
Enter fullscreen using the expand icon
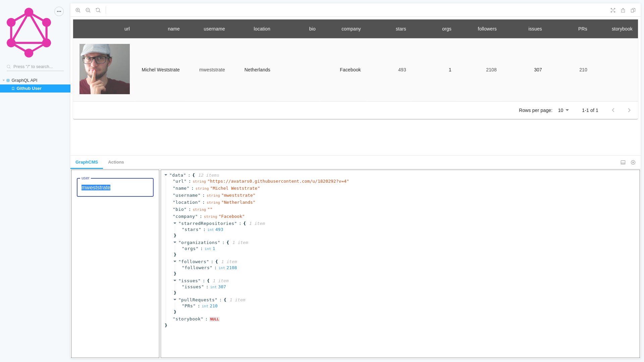613,10
